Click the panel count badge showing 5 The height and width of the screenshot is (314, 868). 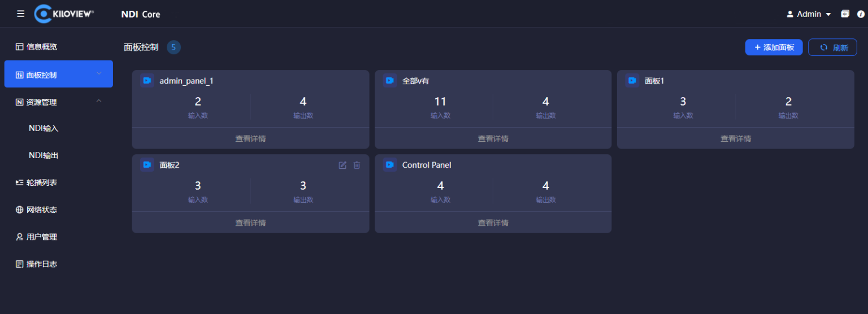tap(173, 47)
